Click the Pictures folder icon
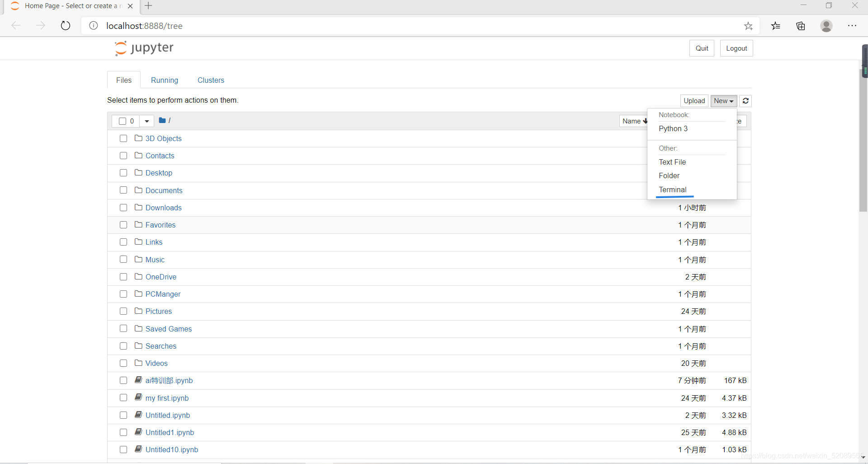The image size is (868, 464). (x=138, y=311)
